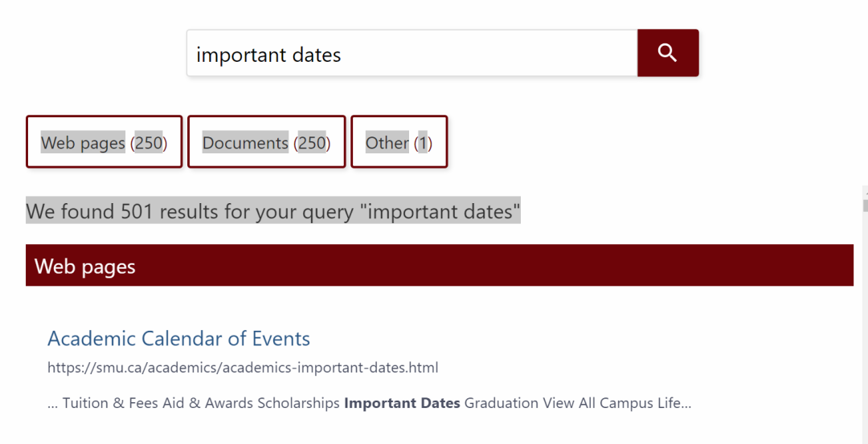Open the Academic Calendar of Events link
This screenshot has height=444, width=868.
[x=178, y=338]
